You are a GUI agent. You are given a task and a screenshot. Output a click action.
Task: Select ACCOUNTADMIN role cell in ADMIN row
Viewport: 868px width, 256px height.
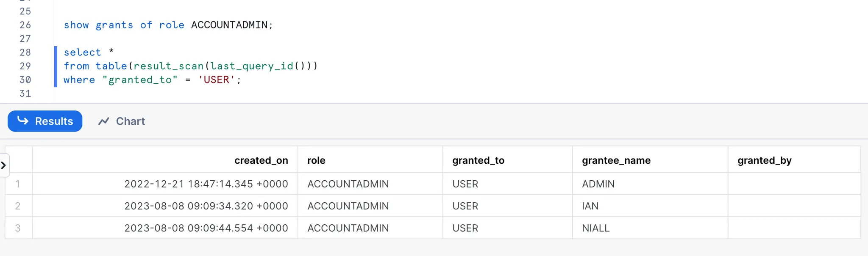(x=370, y=184)
